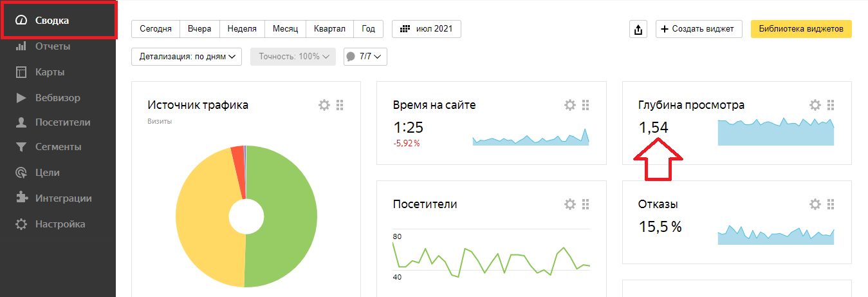
Task: Open gear settings for Глубина просмотра widget
Action: [x=815, y=105]
